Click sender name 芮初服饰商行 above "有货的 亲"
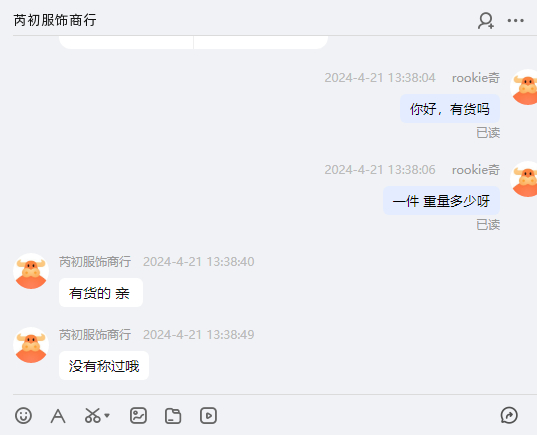Screen dimensions: 537x435 [x=95, y=262]
